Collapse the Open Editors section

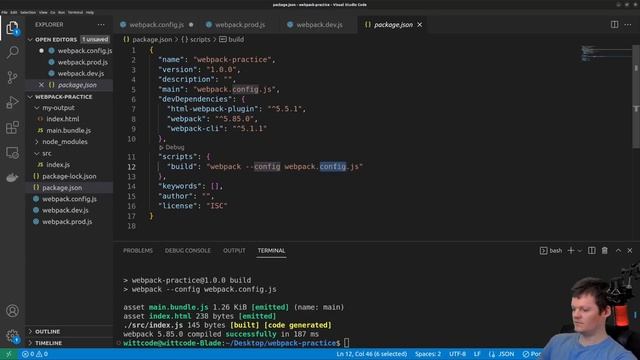tap(30, 40)
